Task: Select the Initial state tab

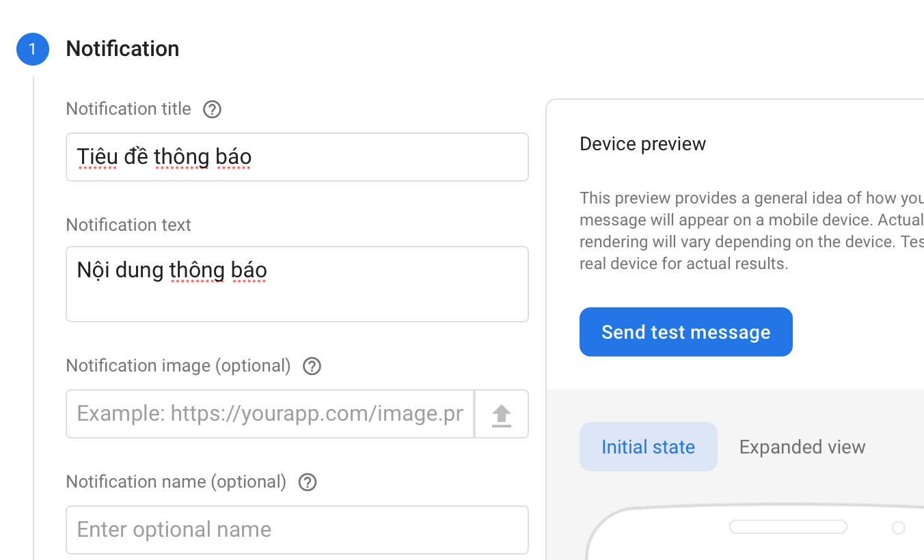Action: tap(648, 447)
